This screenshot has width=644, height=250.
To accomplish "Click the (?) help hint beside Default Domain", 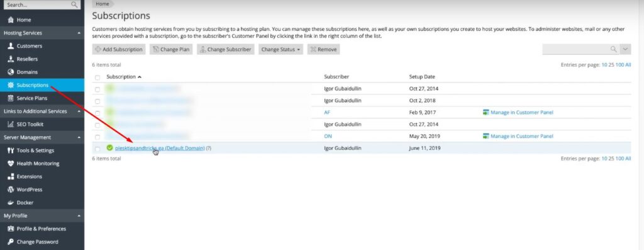I will pyautogui.click(x=209, y=148).
